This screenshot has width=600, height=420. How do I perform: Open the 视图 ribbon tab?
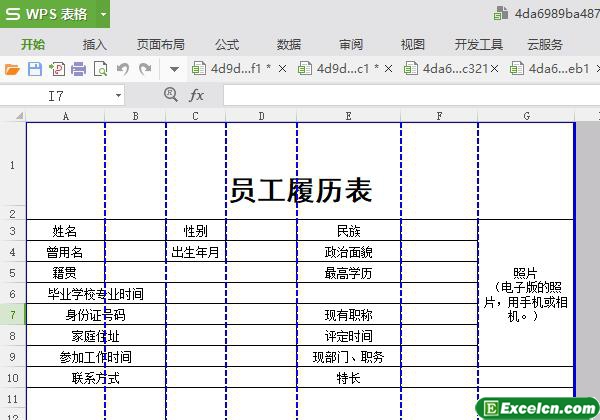pos(412,45)
